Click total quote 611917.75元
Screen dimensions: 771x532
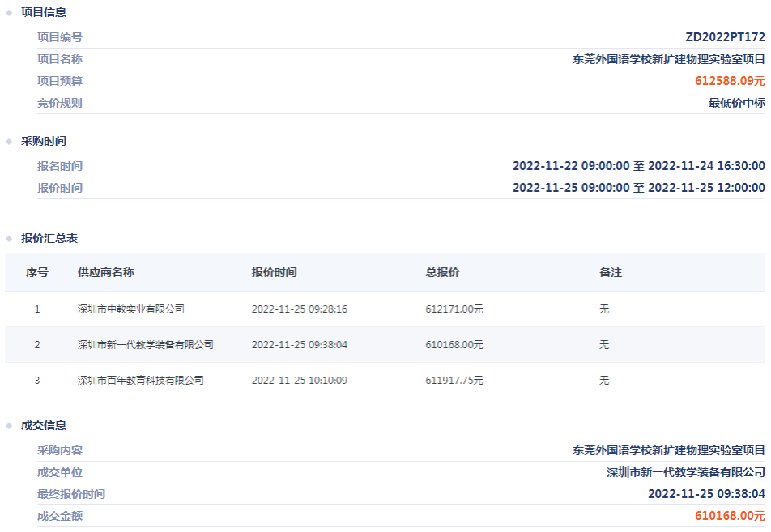pos(454,380)
